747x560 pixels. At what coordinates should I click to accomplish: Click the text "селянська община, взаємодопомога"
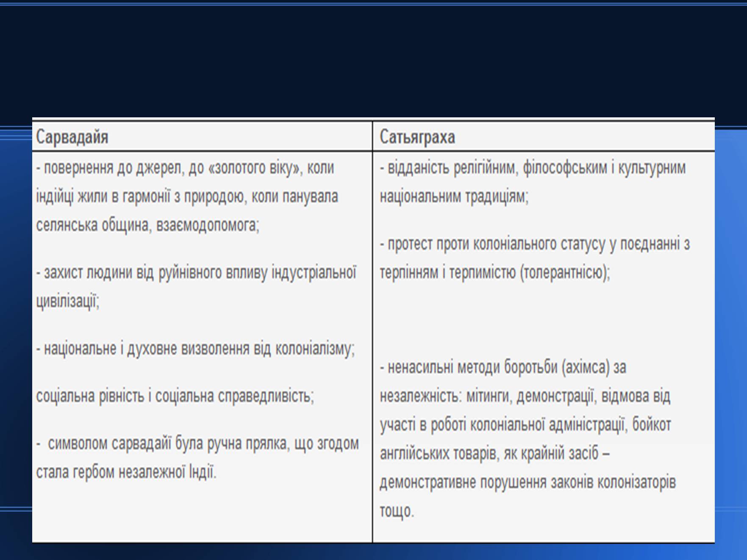(x=147, y=225)
